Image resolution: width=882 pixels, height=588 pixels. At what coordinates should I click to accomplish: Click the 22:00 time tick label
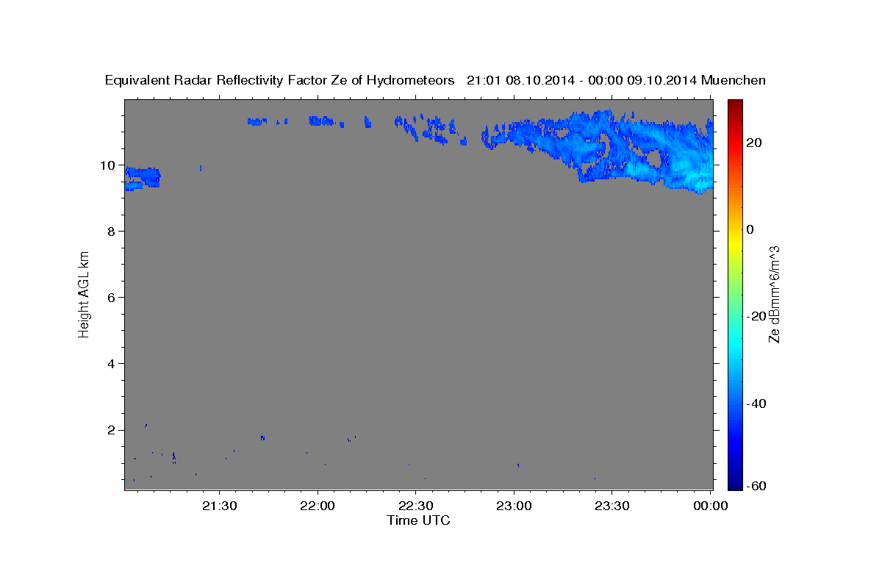pyautogui.click(x=318, y=506)
